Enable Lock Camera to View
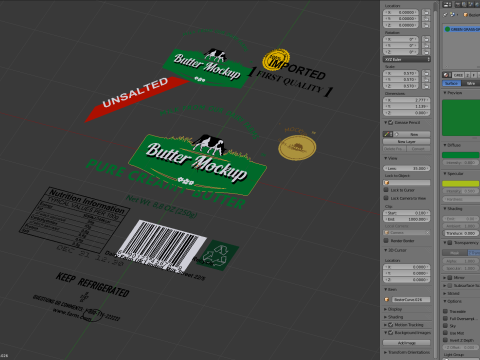Image resolution: width=480 pixels, height=360 pixels. [x=386, y=198]
